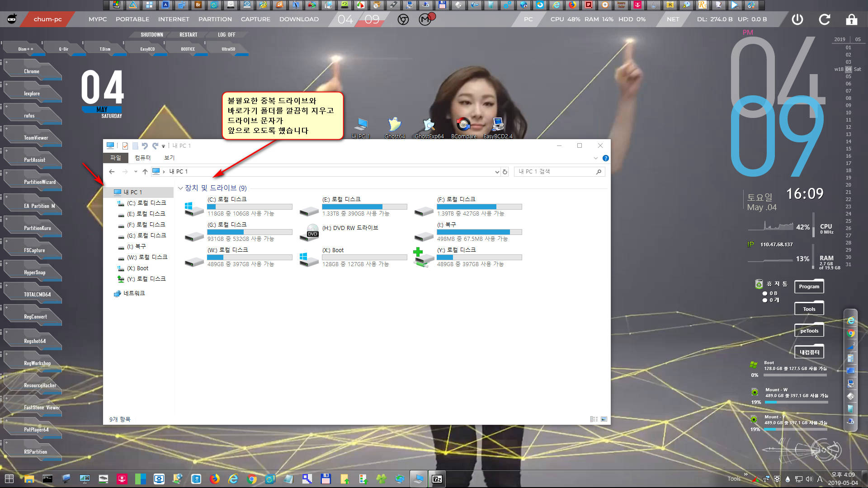Screen dimensions: 868x488
Task: Go up one folder level in Explorer
Action: [x=145, y=172]
